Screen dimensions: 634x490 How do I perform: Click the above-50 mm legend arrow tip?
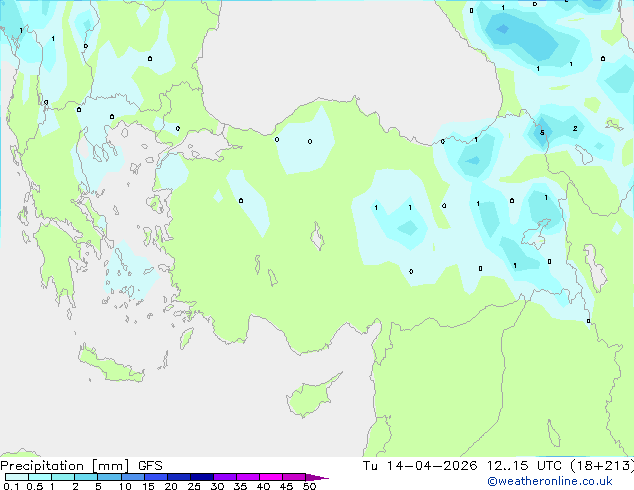[317, 477]
